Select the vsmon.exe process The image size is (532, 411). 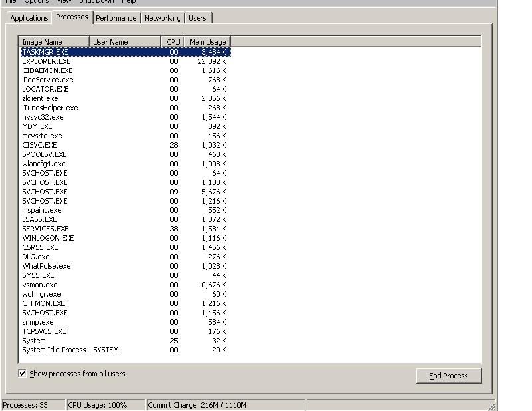(126, 285)
